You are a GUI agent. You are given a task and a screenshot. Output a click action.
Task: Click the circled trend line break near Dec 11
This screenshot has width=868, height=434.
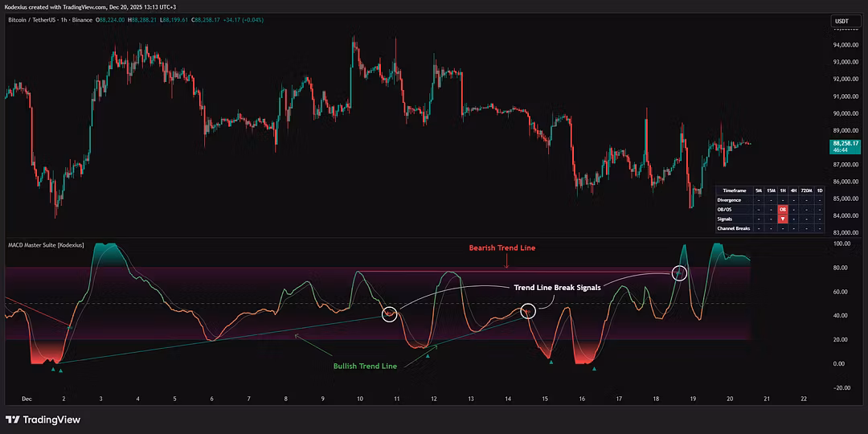390,313
